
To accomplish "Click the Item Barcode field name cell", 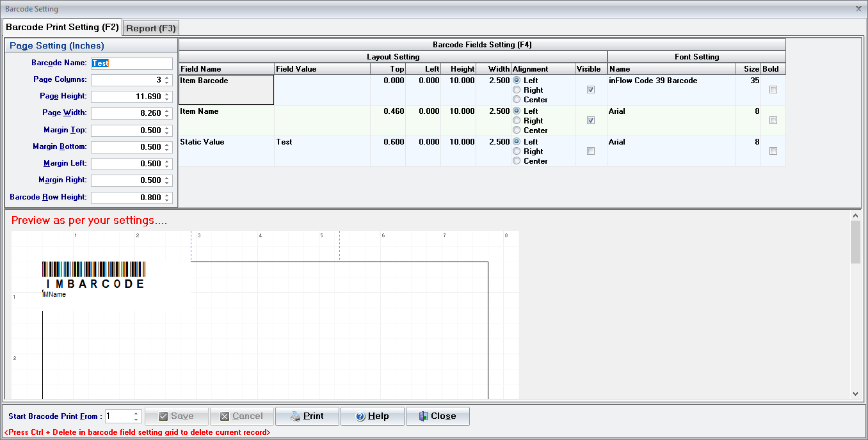I will 226,90.
